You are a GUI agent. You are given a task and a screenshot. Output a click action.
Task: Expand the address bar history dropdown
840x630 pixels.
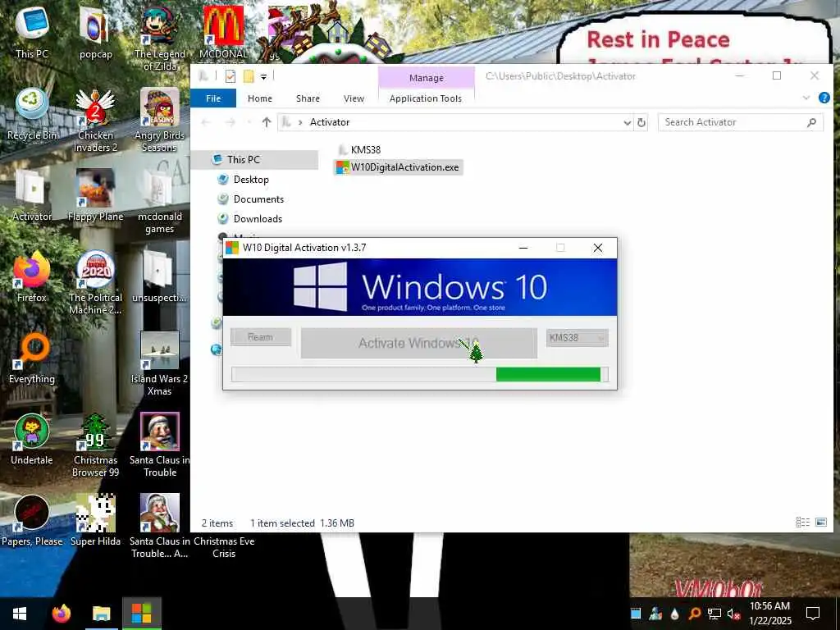(628, 123)
